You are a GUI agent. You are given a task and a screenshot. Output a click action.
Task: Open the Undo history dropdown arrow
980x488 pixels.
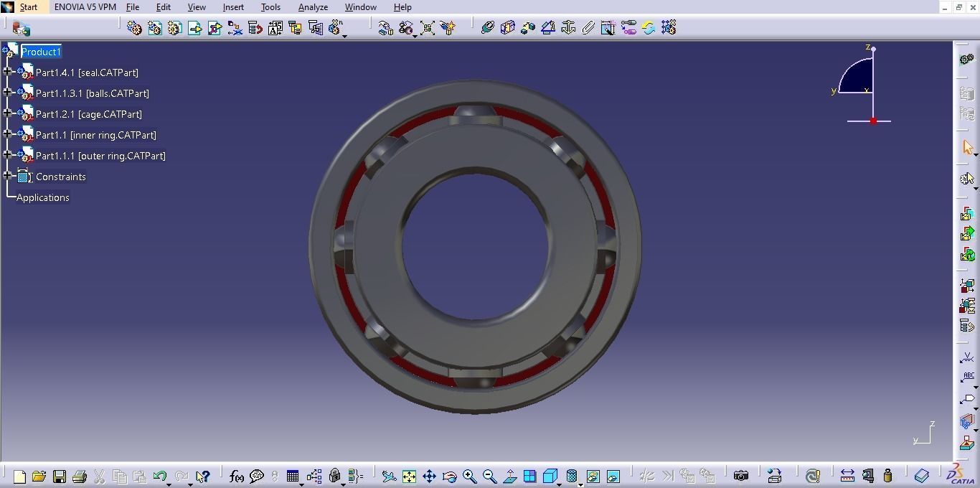(x=169, y=484)
